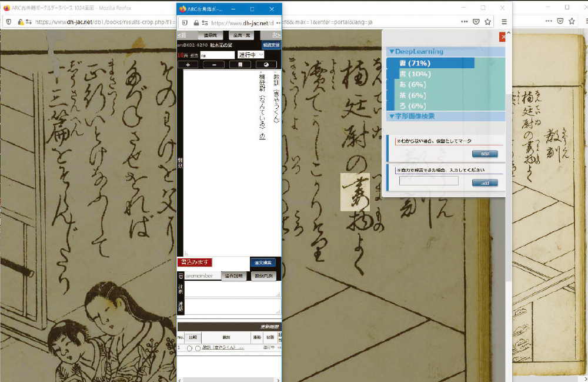Bookmark the page with the star icon in main Firefox window
The width and height of the screenshot is (588, 382).
click(x=487, y=22)
